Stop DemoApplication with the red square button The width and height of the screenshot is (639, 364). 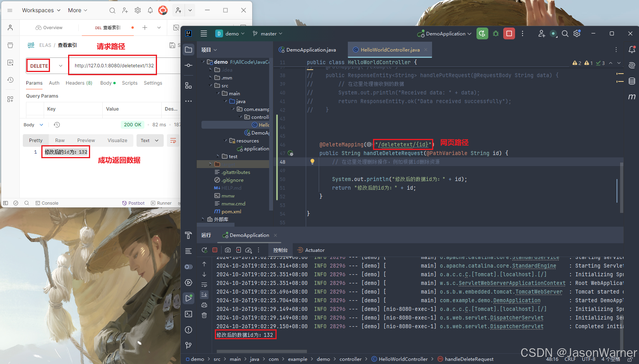509,33
